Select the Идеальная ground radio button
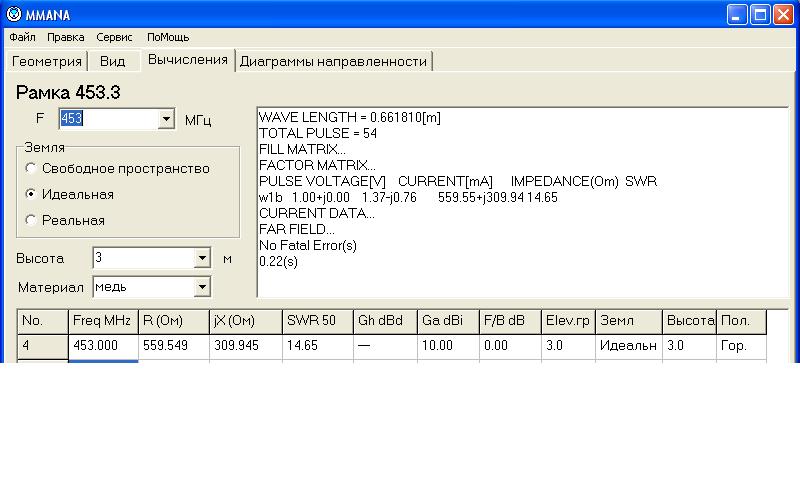The height and width of the screenshot is (477, 800). coord(32,194)
